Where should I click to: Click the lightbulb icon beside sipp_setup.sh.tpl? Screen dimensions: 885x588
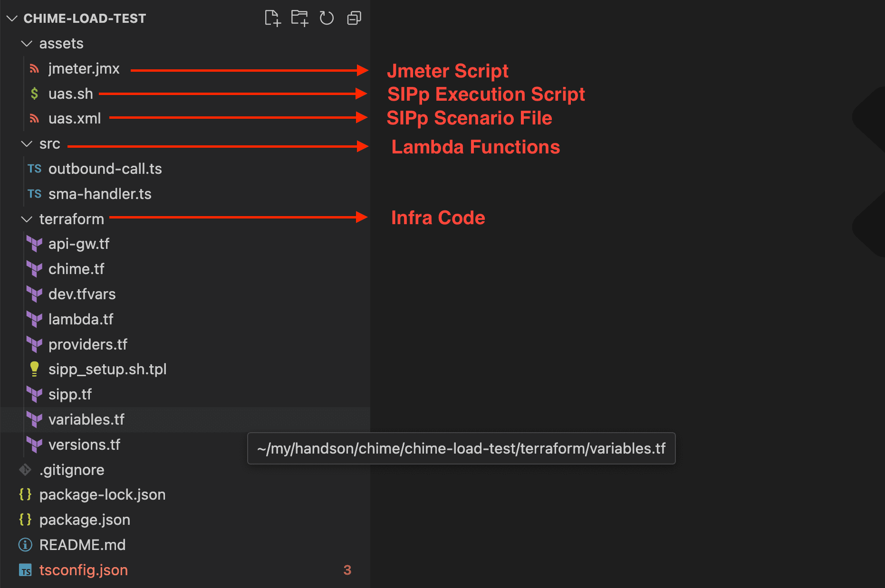tap(34, 369)
